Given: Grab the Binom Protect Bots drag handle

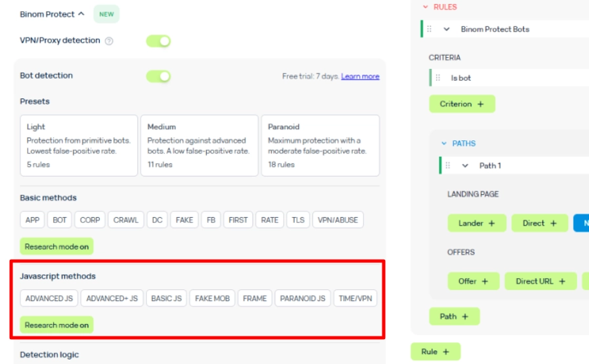Looking at the screenshot, I should pos(430,29).
